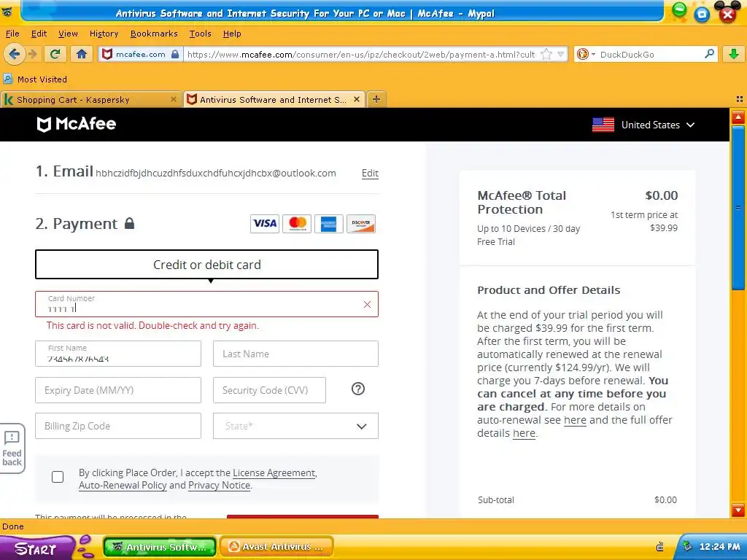Check the accept License Agreement checkbox
Screen dimensions: 747x560
(x=58, y=477)
